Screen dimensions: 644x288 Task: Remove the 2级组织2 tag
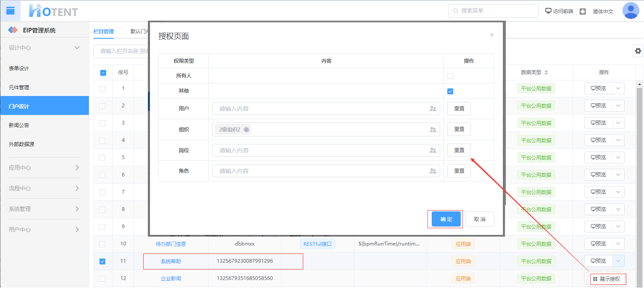(x=246, y=130)
